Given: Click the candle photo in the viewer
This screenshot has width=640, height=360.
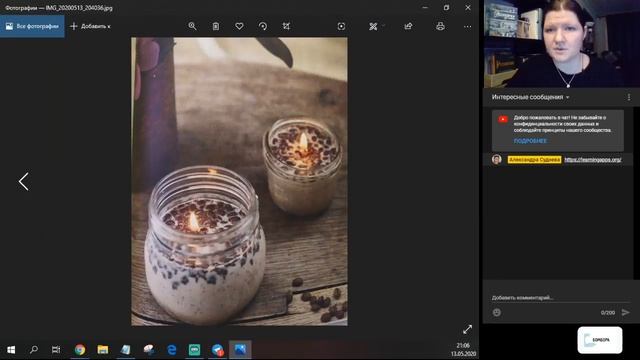Looking at the screenshot, I should [x=239, y=182].
